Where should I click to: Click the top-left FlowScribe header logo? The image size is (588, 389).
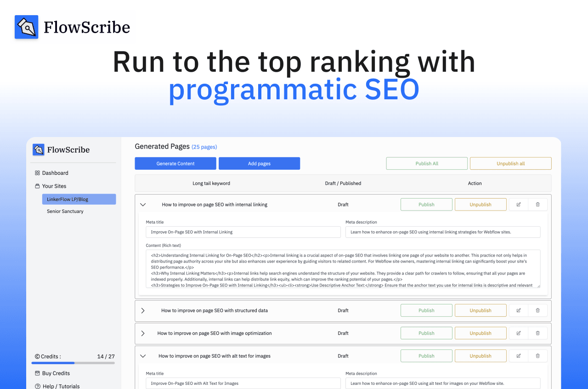pyautogui.click(x=27, y=27)
